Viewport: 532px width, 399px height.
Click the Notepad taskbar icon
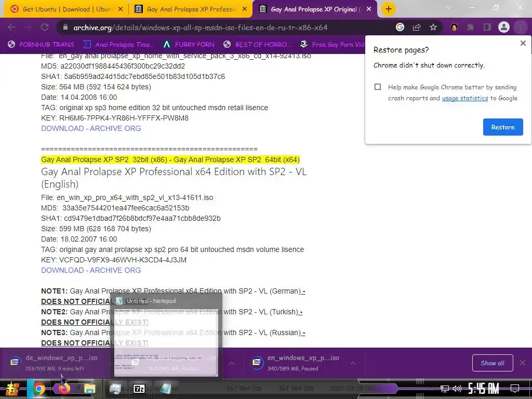pos(165,389)
